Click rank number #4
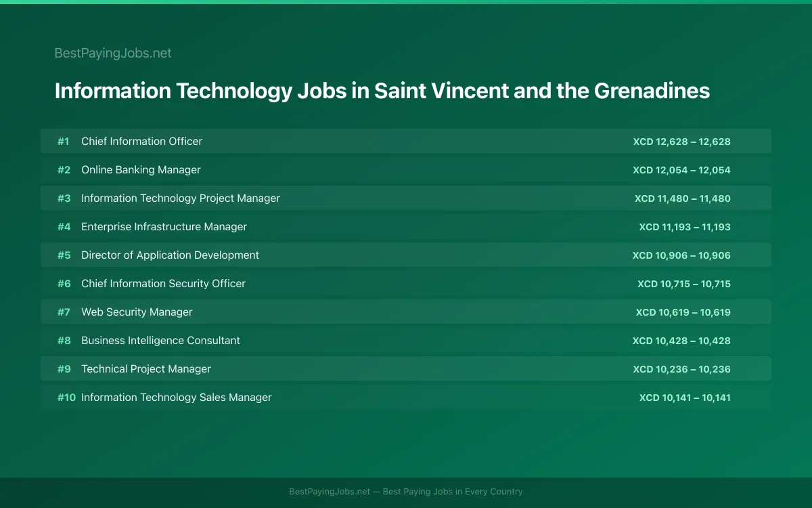 click(64, 227)
